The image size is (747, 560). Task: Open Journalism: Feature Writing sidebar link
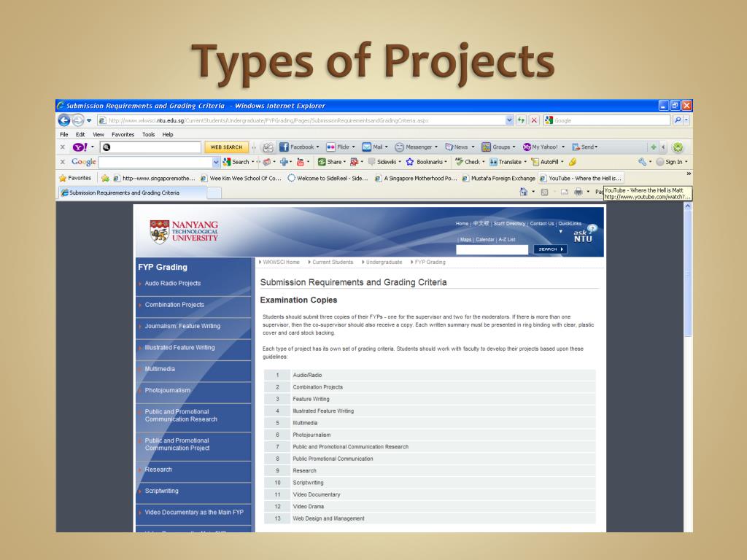click(x=182, y=326)
